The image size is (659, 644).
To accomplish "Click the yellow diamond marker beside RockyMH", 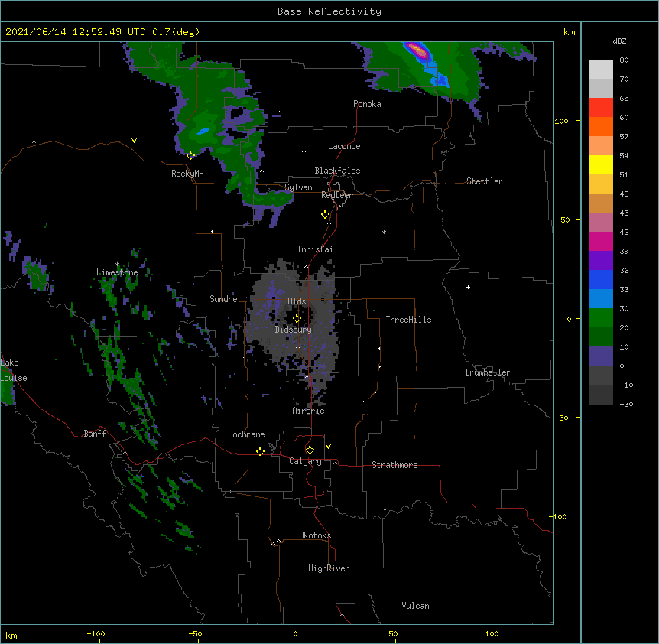I will (191, 156).
